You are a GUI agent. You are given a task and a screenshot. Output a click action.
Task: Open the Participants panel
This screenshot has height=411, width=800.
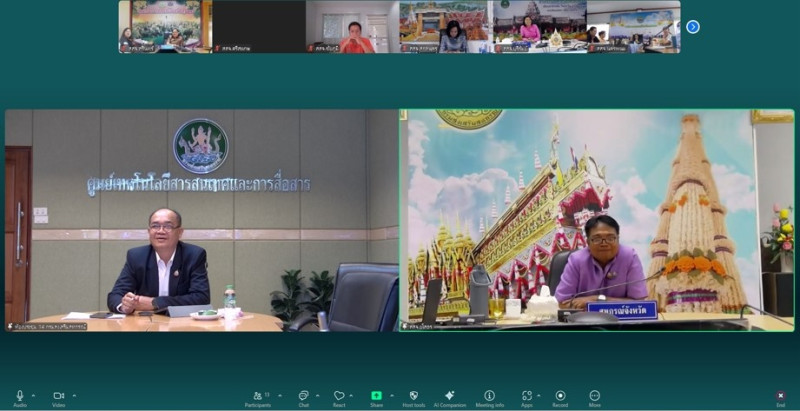click(x=258, y=398)
